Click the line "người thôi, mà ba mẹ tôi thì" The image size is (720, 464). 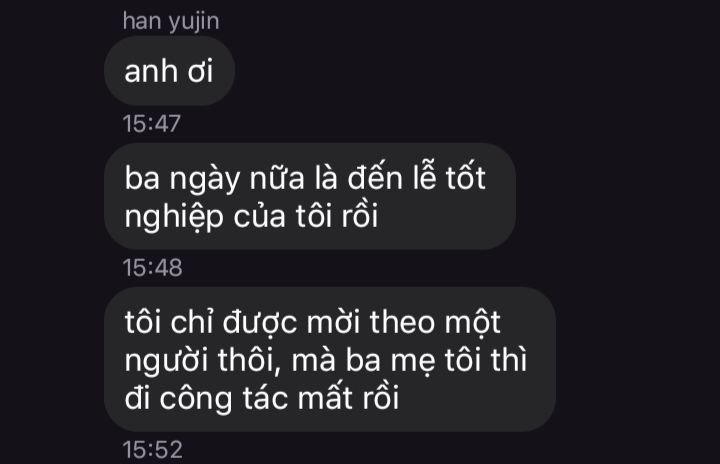[x=326, y=361]
